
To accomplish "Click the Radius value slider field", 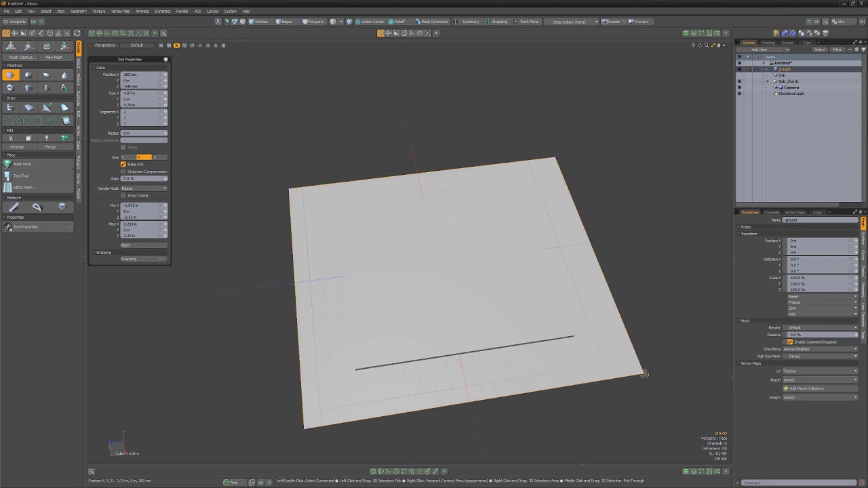I will pyautogui.click(x=142, y=133).
